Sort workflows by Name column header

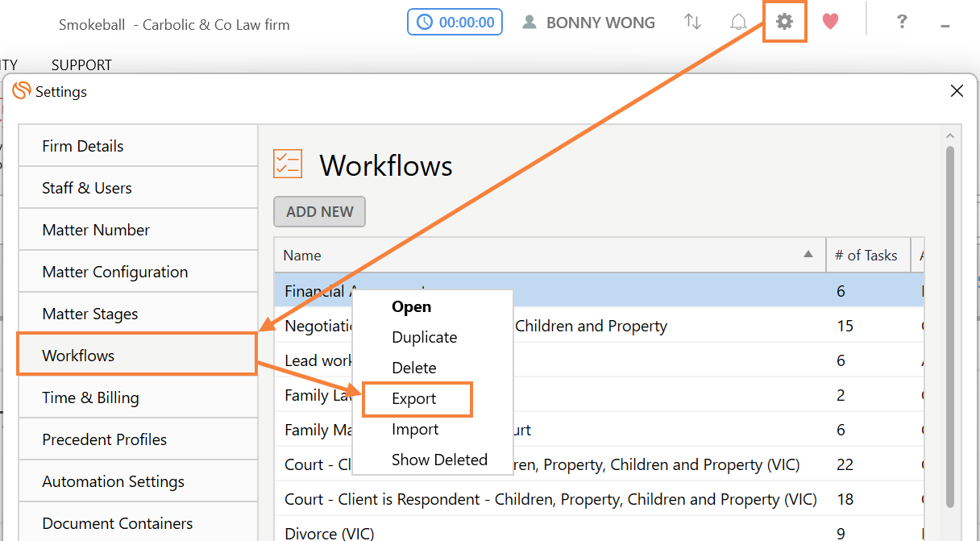point(550,255)
